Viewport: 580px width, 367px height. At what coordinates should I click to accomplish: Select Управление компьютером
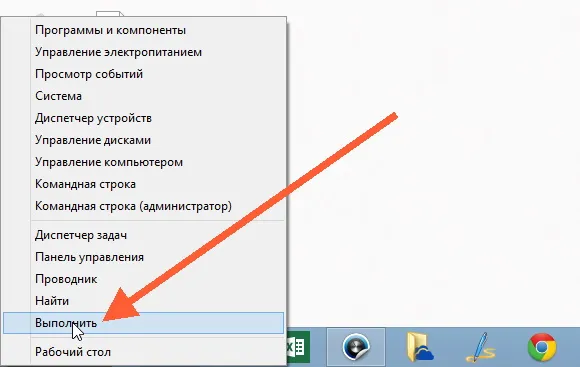(x=144, y=162)
